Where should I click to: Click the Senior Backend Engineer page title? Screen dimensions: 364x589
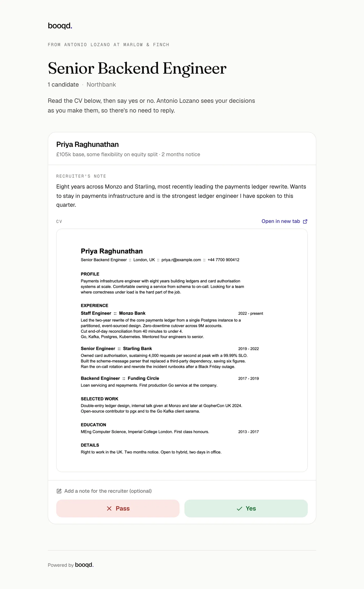(137, 68)
